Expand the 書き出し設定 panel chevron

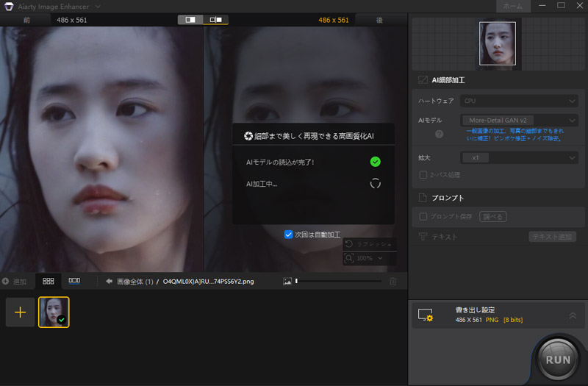tap(572, 315)
